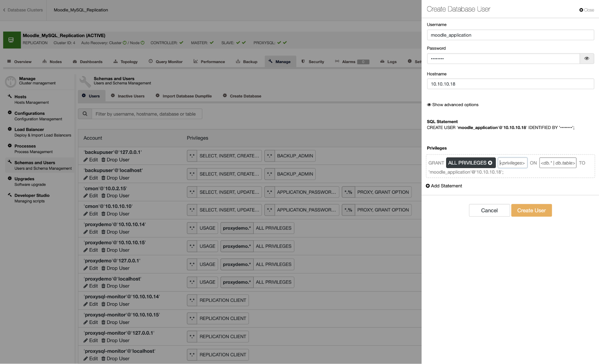Focus the Username input field
Image resolution: width=599 pixels, height=364 pixels.
pos(510,35)
